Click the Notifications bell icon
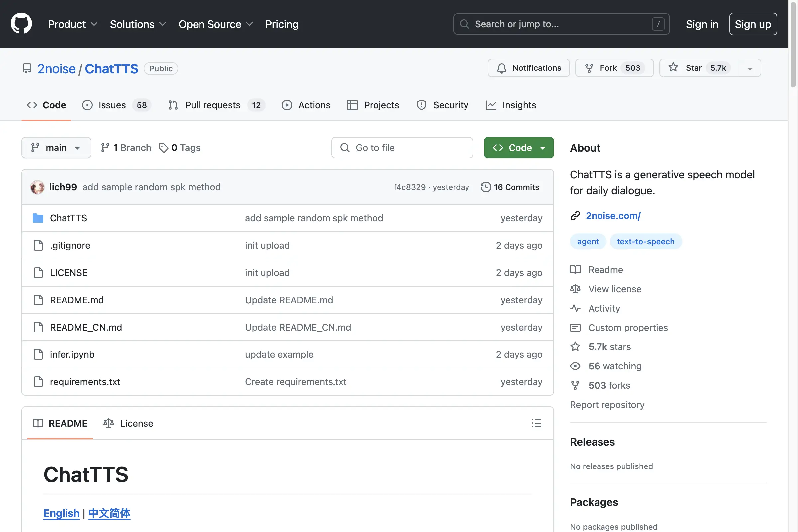 pos(501,68)
